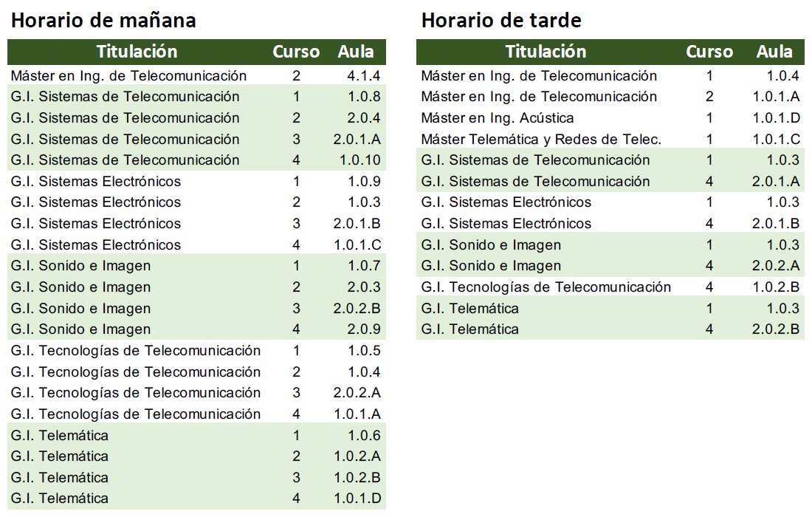Select the afternoon table Aula column header

tap(774, 52)
